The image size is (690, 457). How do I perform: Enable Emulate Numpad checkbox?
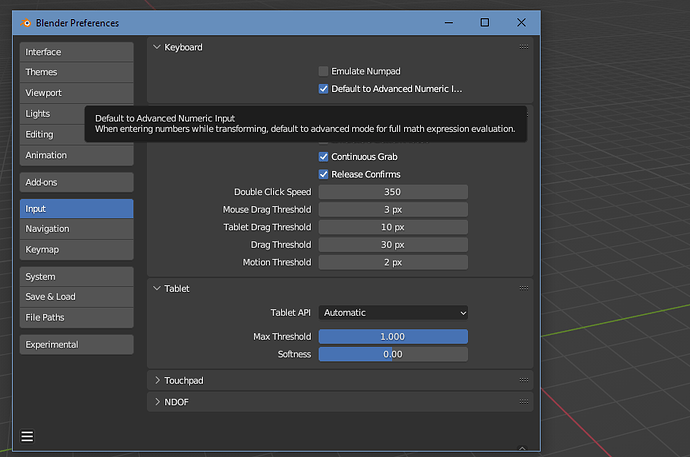coord(323,71)
